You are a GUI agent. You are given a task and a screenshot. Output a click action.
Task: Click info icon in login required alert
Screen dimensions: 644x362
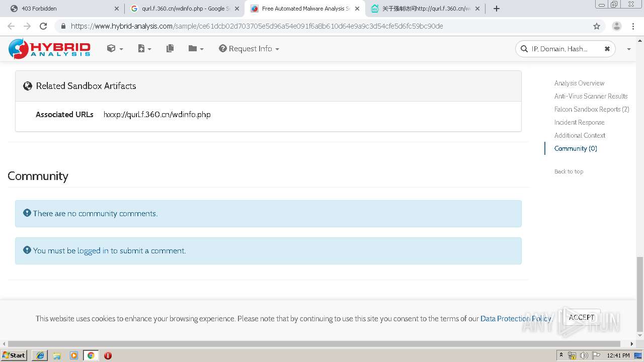pos(27,250)
